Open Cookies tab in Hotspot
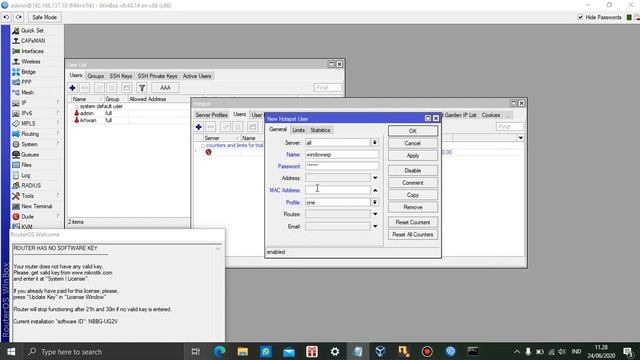Screen dimensions: 640x360 tap(491, 115)
